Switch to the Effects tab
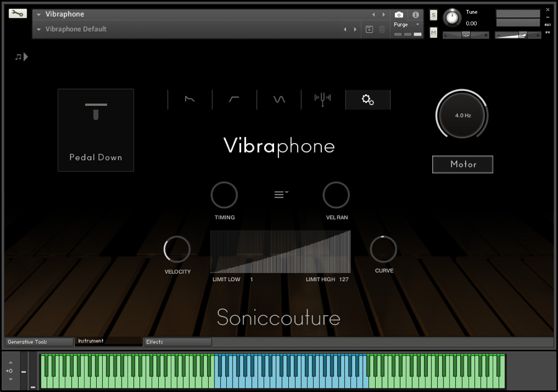The height and width of the screenshot is (392, 558). 177,342
